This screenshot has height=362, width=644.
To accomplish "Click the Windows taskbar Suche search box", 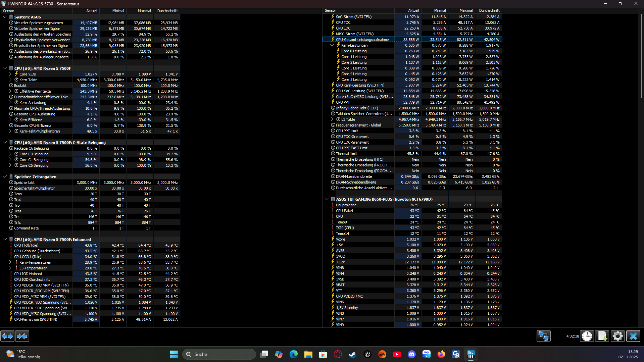I will point(219,354).
